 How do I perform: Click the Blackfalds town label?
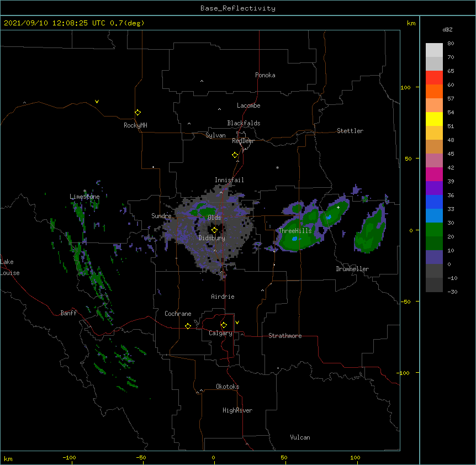pyautogui.click(x=244, y=123)
